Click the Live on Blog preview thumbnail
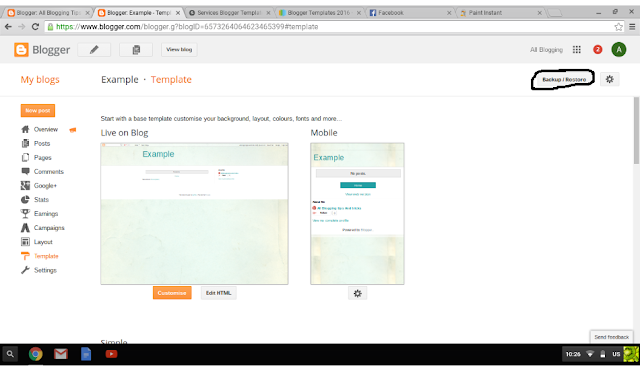The height and width of the screenshot is (371, 640). (194, 213)
